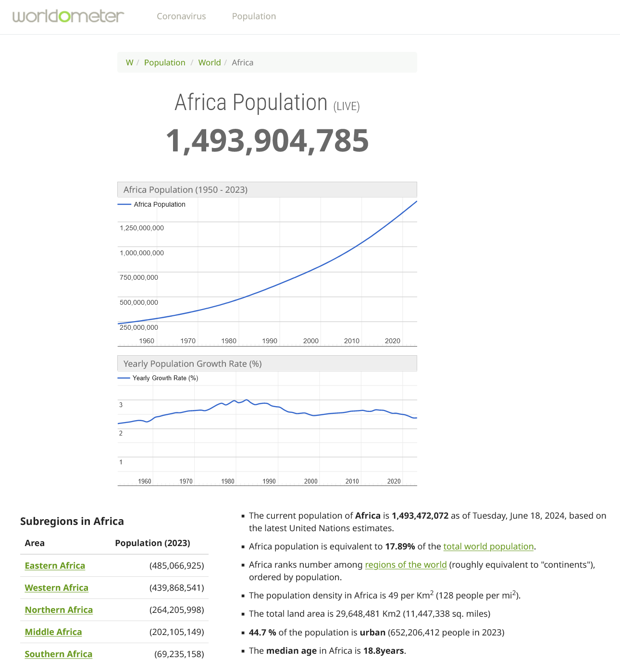Open World breadcrumb link
Viewport: 620px width, 672px height.
pyautogui.click(x=210, y=62)
